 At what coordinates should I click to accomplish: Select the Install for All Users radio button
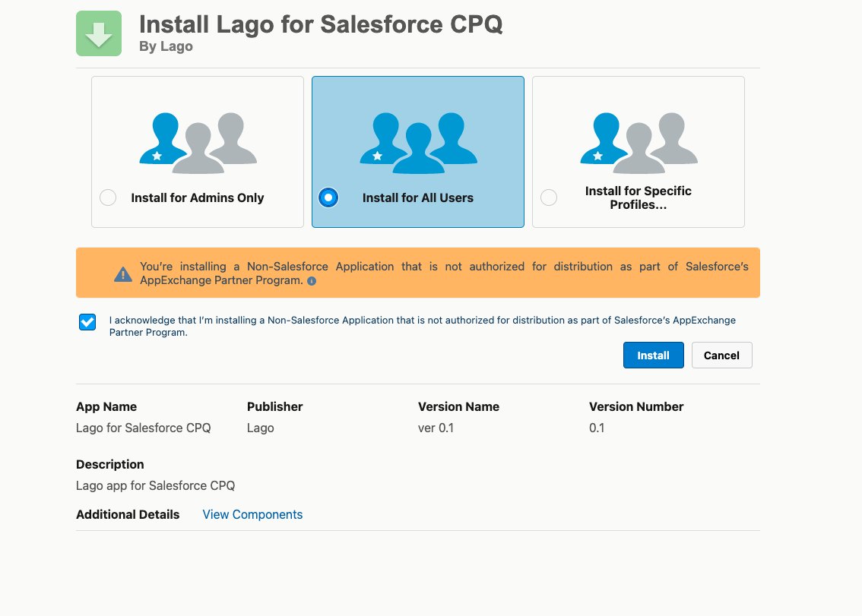(328, 197)
